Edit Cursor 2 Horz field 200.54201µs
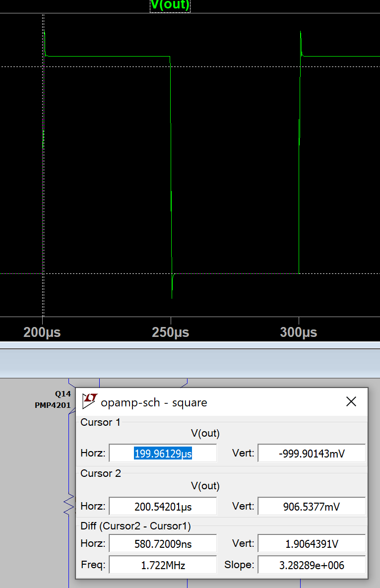This screenshot has height=588, width=380. point(163,506)
